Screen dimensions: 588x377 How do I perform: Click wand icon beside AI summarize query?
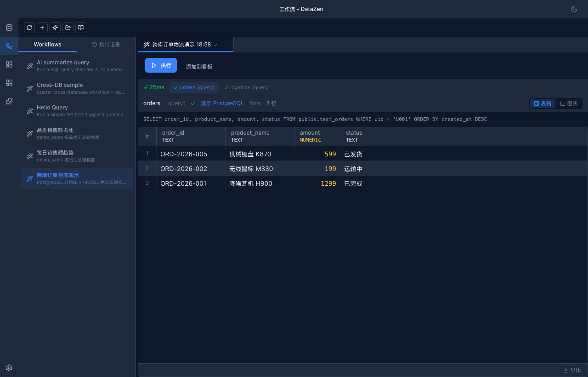pyautogui.click(x=30, y=66)
